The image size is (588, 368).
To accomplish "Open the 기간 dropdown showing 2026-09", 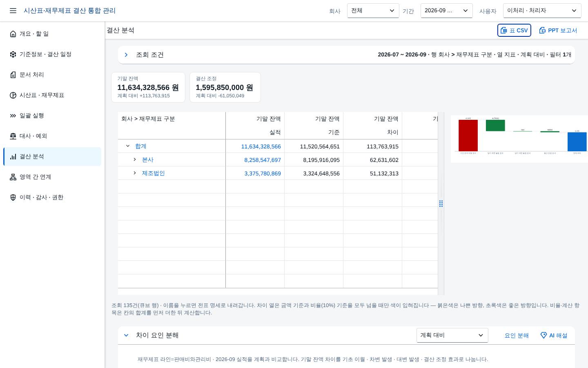I will pyautogui.click(x=447, y=11).
